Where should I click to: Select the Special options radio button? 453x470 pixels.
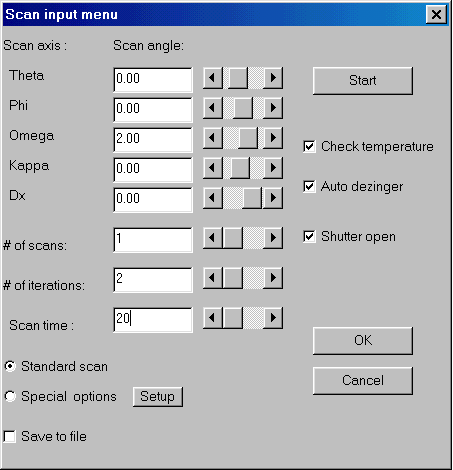click(x=10, y=396)
